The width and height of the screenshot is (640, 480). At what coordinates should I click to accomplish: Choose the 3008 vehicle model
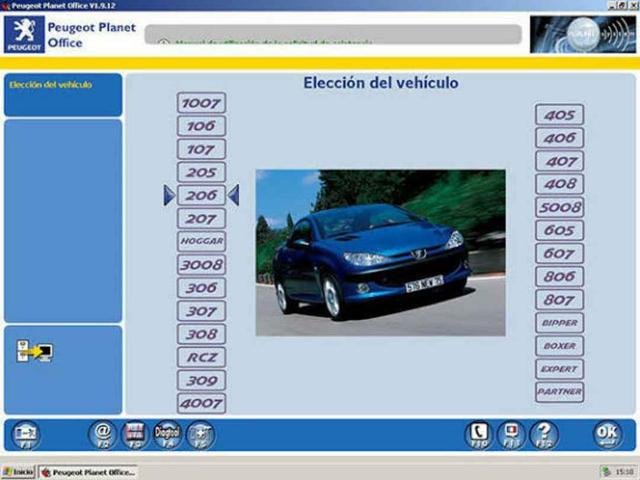[201, 265]
